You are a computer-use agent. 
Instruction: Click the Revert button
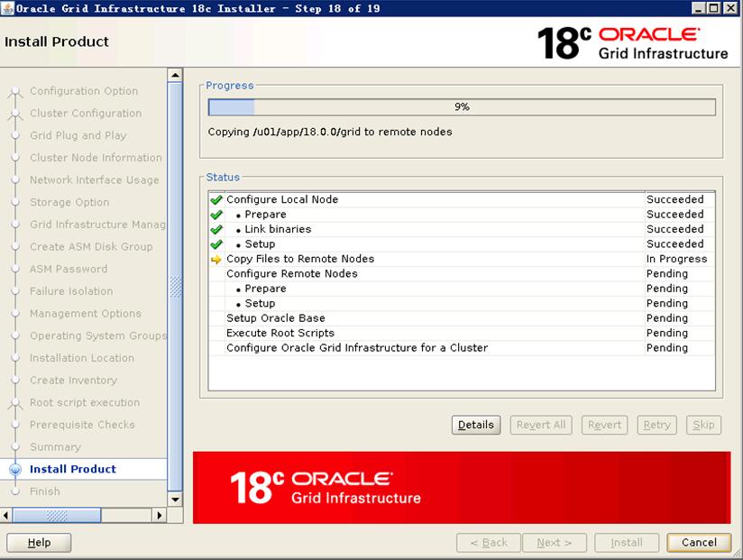(605, 425)
